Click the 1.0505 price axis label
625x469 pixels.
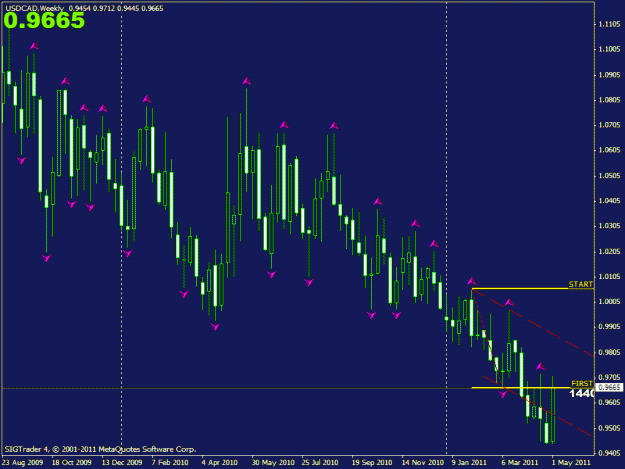click(609, 176)
